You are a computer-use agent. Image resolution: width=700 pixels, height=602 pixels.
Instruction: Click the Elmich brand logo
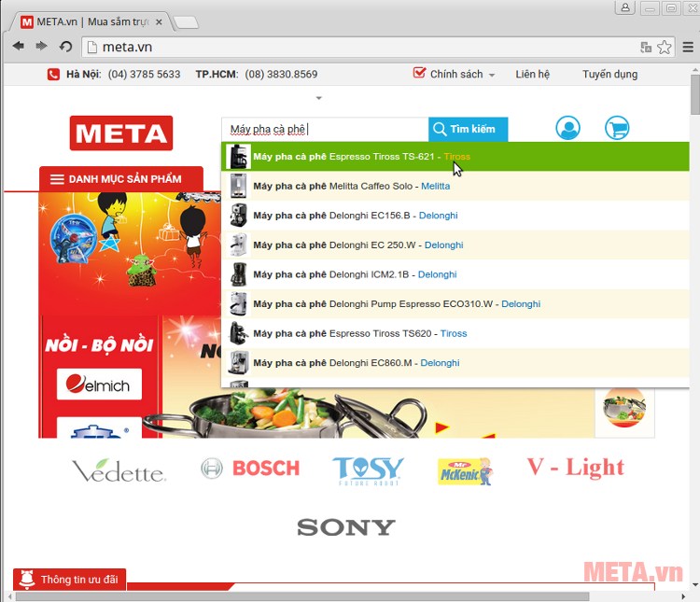pos(99,384)
